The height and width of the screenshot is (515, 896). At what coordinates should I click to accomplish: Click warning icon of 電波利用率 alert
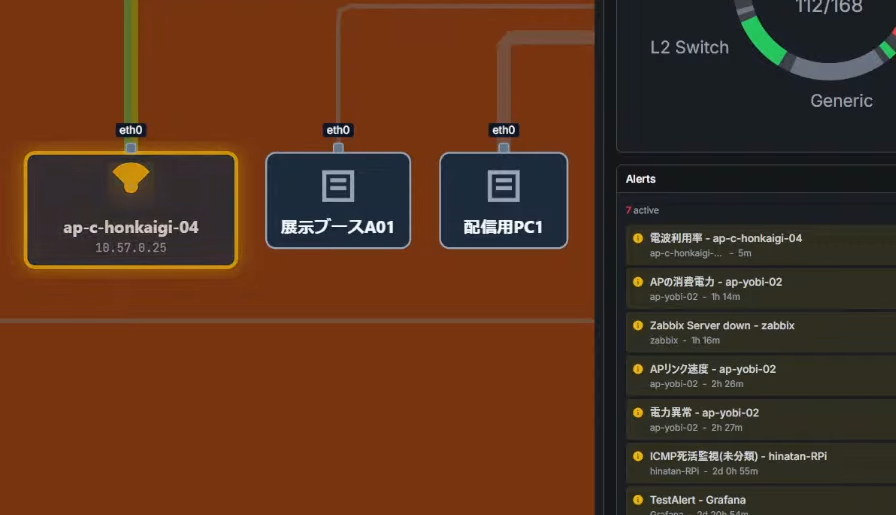pyautogui.click(x=638, y=239)
